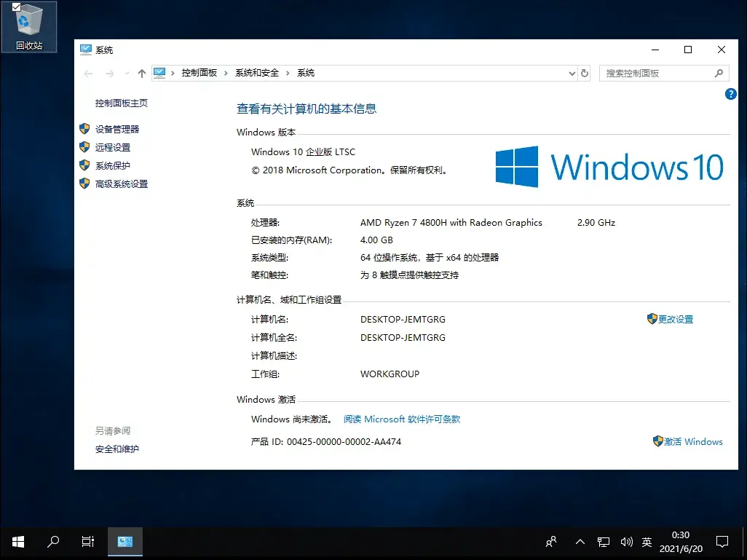Screen dimensions: 747x560
Task: Click 激活 Windows link
Action: point(693,442)
